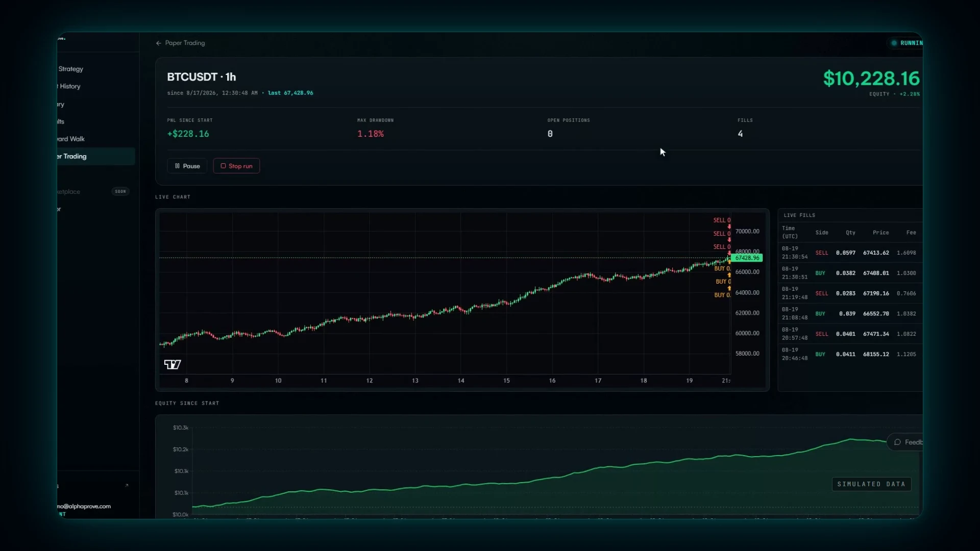The height and width of the screenshot is (551, 980).
Task: Click the BUY fill row at 20:46:48
Action: (x=850, y=355)
